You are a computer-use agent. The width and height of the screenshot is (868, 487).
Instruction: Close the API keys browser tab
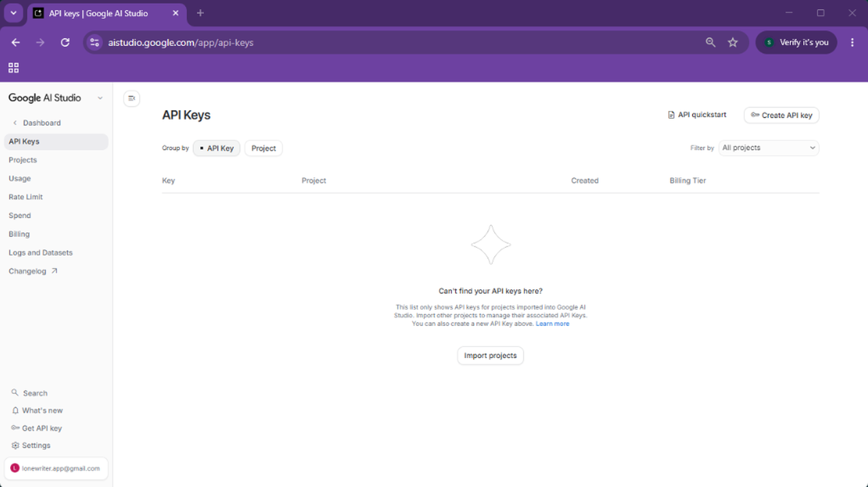(175, 13)
